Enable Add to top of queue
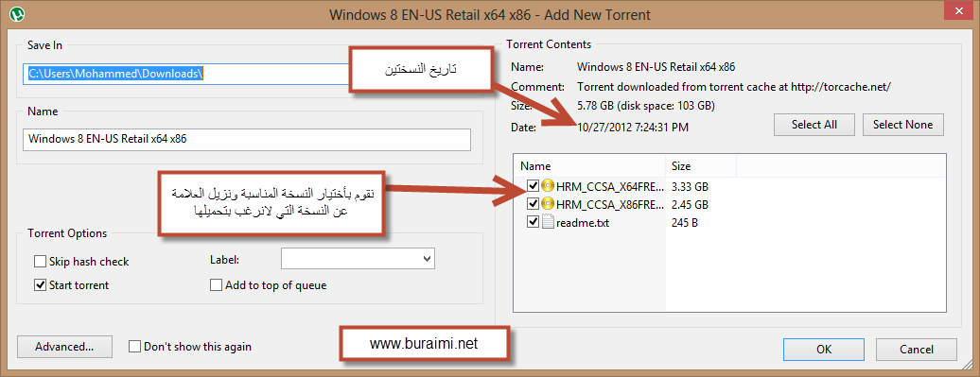 point(217,285)
